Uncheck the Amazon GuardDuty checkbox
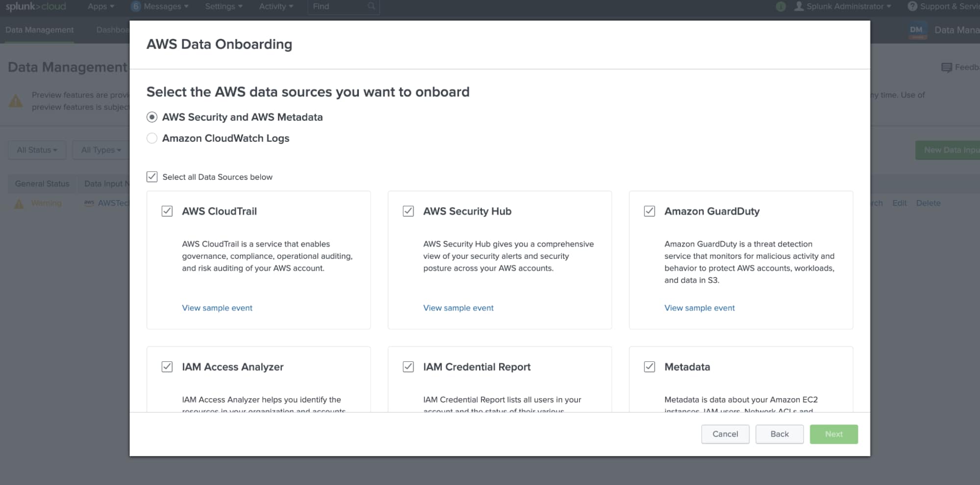980x485 pixels. point(650,211)
